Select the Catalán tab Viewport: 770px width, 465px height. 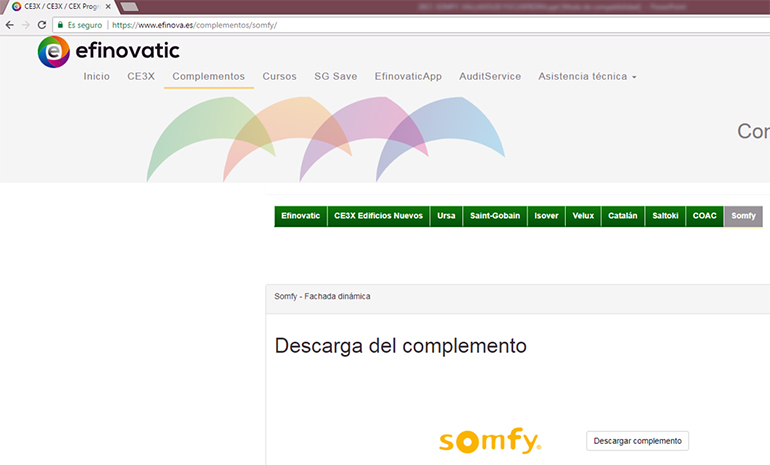(x=623, y=216)
